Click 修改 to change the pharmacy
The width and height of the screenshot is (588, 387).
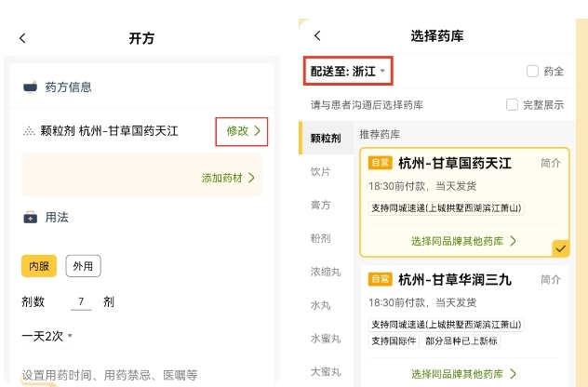point(242,131)
